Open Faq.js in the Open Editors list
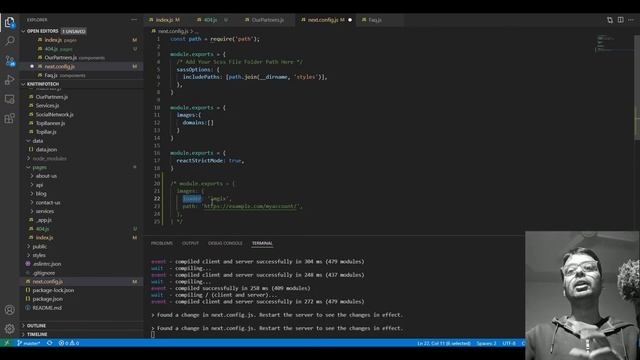 click(82, 76)
